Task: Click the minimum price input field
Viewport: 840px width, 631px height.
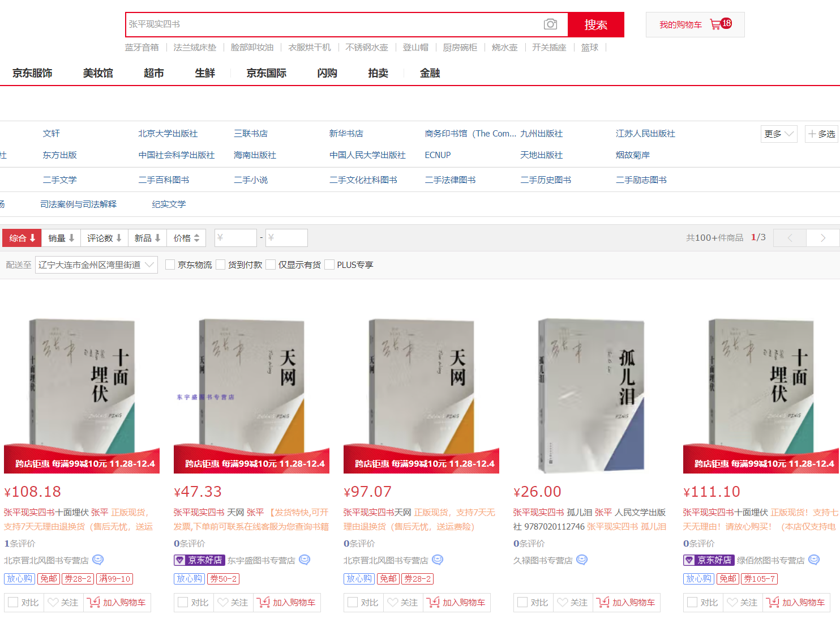Action: (x=235, y=238)
